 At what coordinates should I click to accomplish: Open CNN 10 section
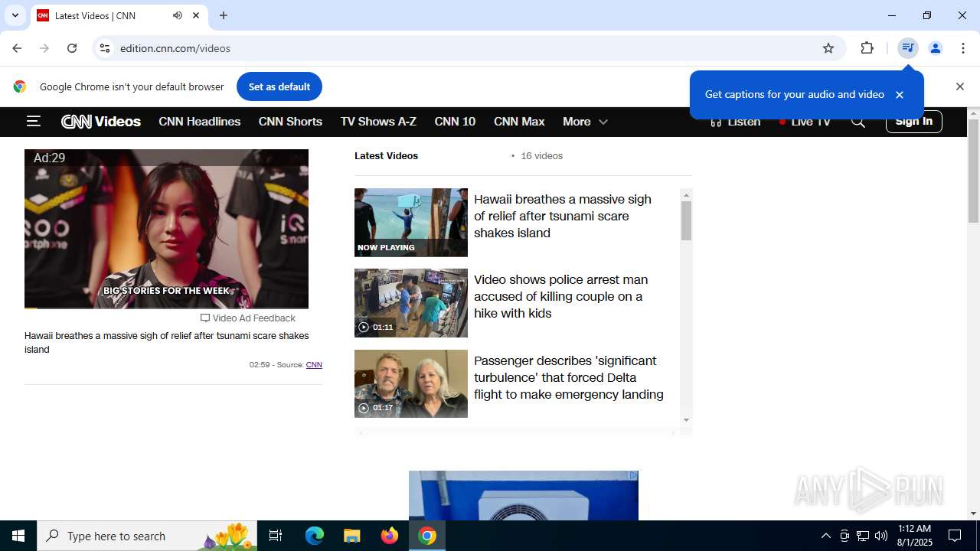click(455, 122)
